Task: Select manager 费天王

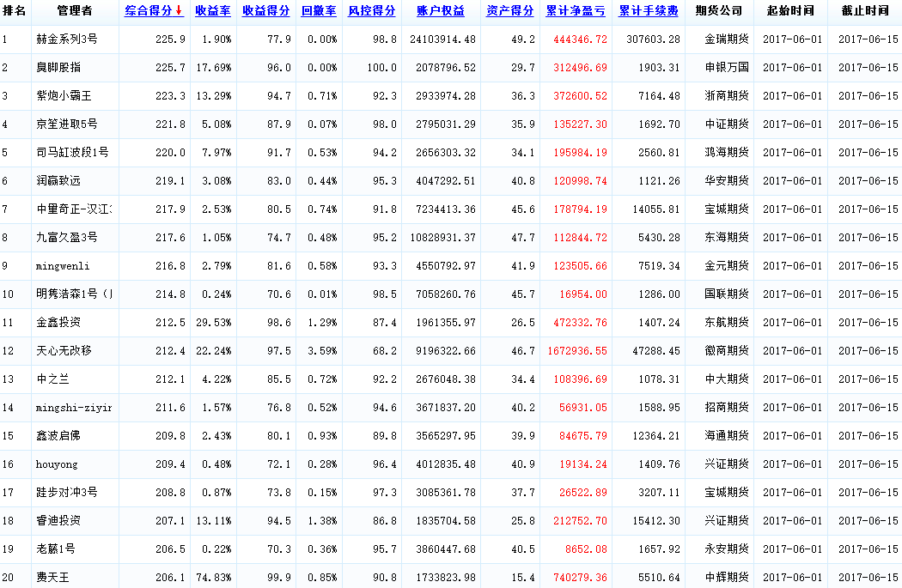Action: tap(52, 577)
